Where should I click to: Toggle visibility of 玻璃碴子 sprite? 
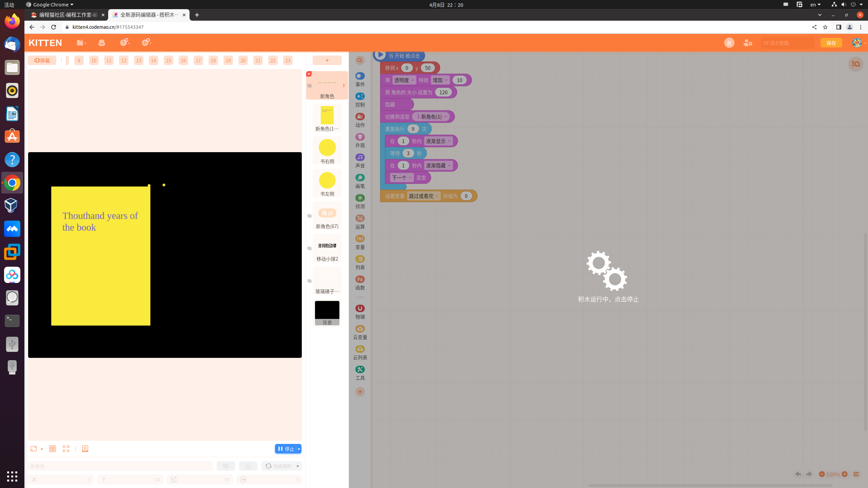pyautogui.click(x=309, y=281)
